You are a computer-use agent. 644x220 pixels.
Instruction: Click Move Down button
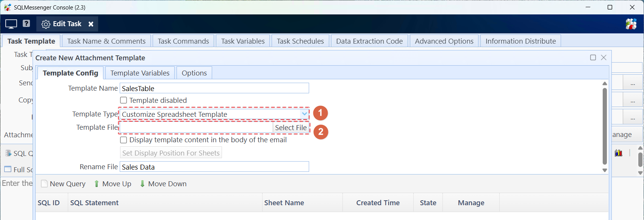163,184
